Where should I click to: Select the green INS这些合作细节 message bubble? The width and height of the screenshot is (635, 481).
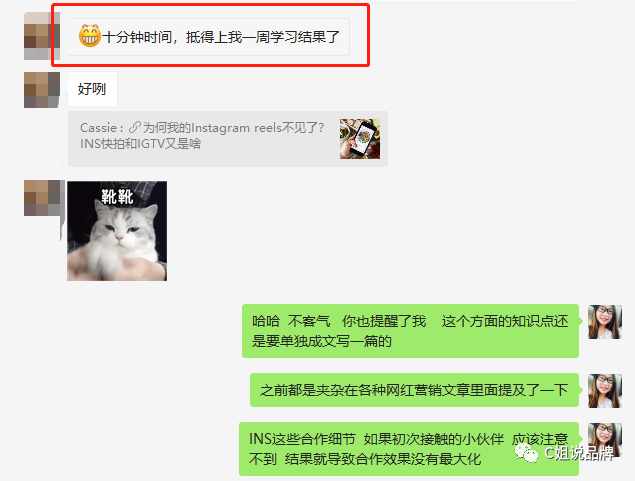pyautogui.click(x=409, y=449)
